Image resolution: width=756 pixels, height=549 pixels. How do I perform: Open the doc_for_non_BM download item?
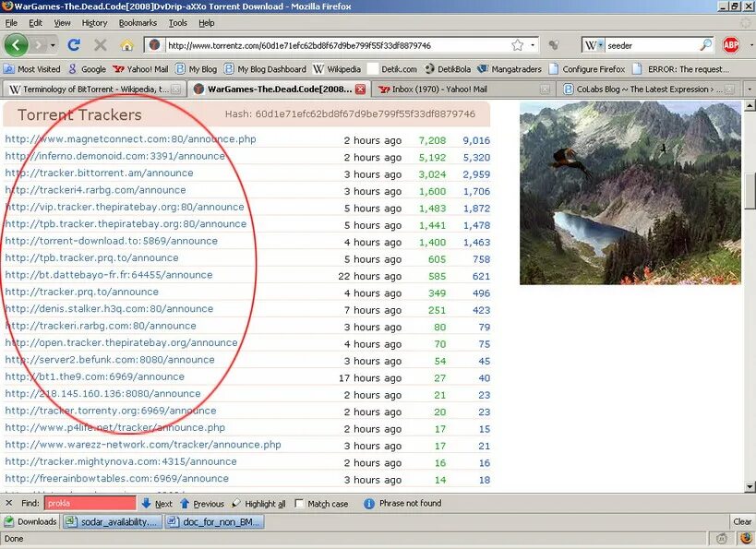click(x=214, y=521)
